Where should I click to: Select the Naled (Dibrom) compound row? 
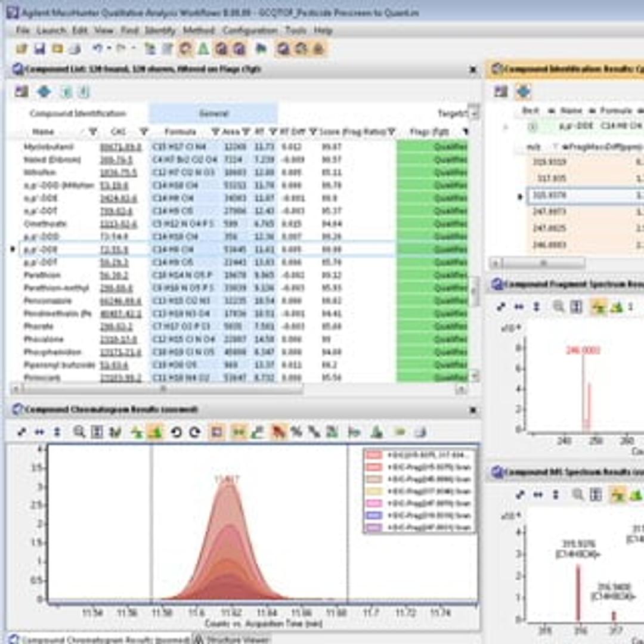[242, 160]
